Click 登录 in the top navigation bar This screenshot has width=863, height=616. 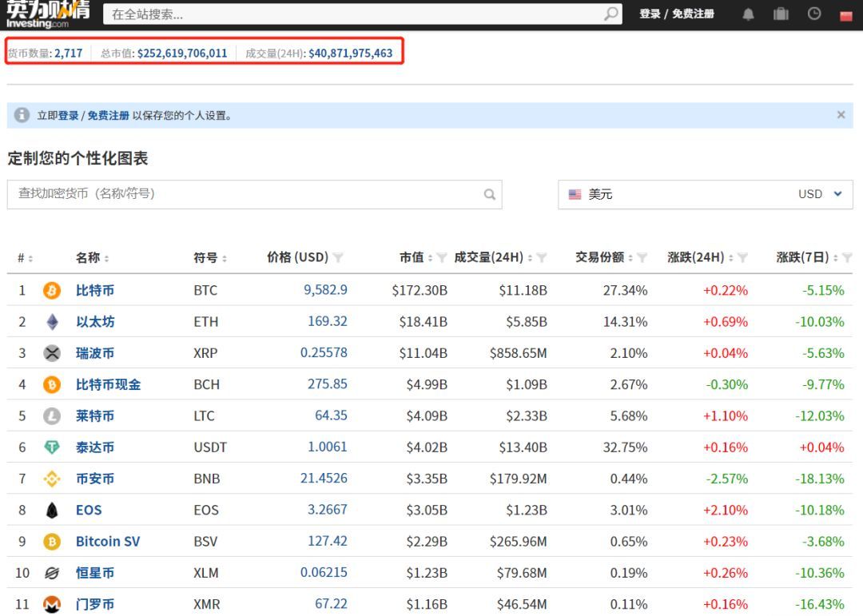click(650, 14)
